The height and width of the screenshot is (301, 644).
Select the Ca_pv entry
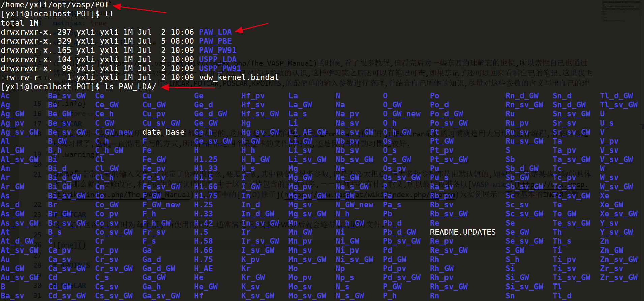tap(60, 250)
